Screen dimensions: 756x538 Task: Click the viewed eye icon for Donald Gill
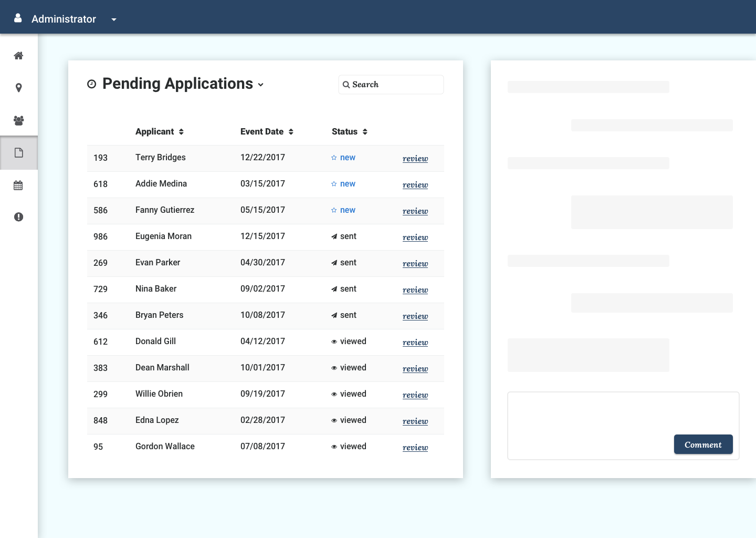[334, 342]
